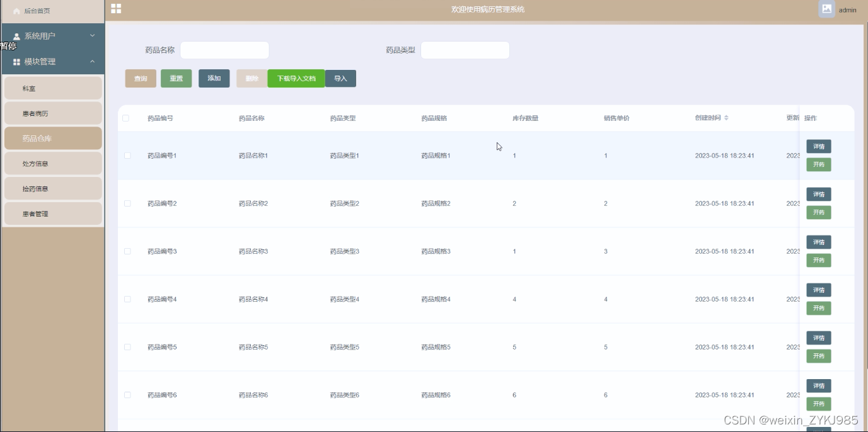Click the 销售单价 column header
Viewport: 868px width, 432px height.
pos(616,118)
